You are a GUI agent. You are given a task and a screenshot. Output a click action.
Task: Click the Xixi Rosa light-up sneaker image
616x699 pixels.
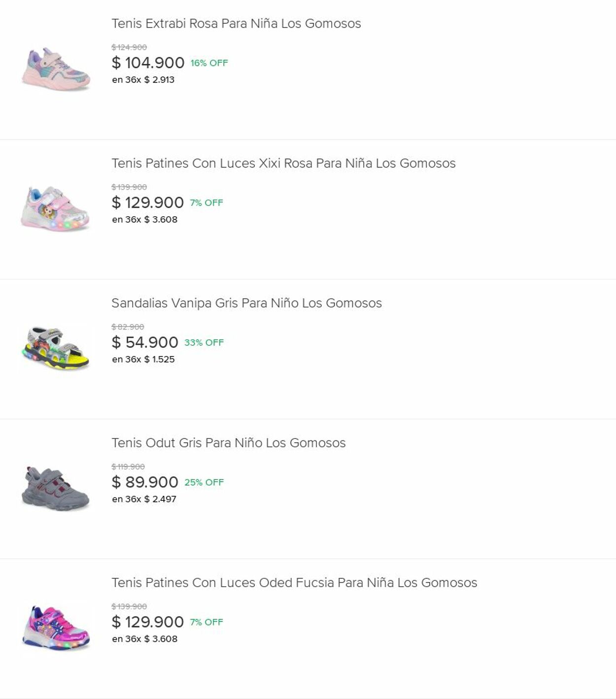click(56, 209)
